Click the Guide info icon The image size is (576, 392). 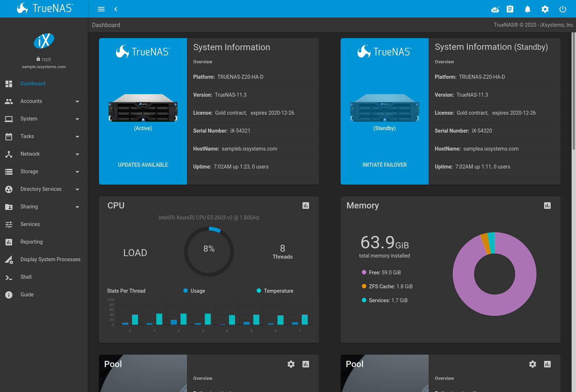[9, 295]
